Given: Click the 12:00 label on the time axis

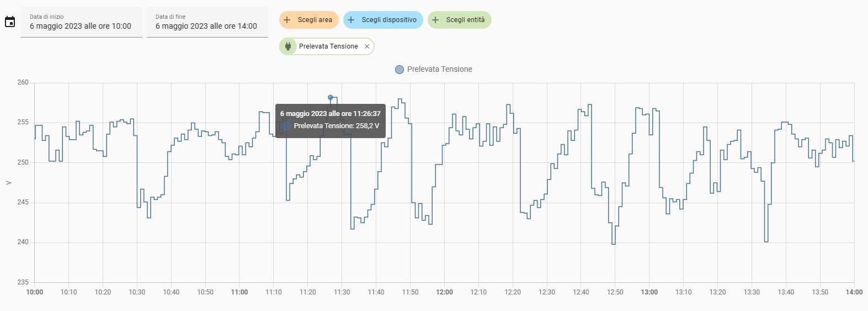Looking at the screenshot, I should [444, 292].
